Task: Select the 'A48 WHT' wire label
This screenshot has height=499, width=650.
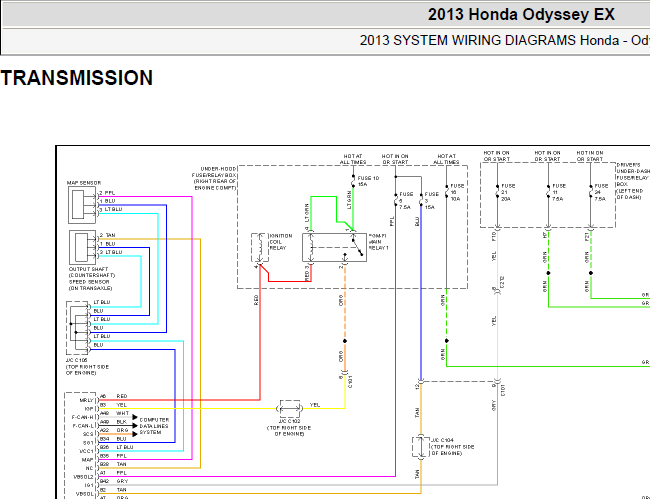Action: tap(114, 414)
